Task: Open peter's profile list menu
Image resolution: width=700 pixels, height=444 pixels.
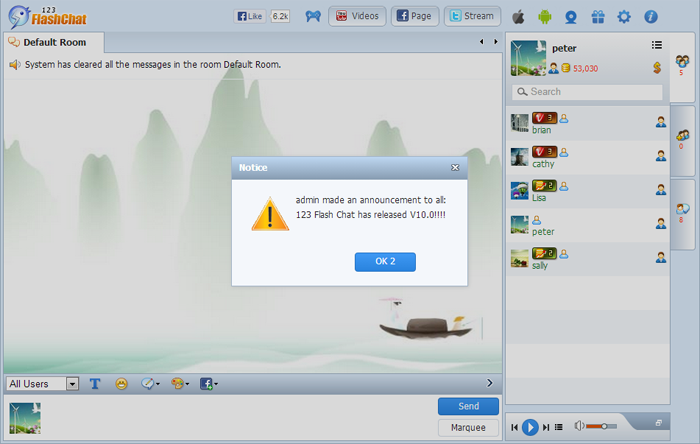Action: click(657, 45)
